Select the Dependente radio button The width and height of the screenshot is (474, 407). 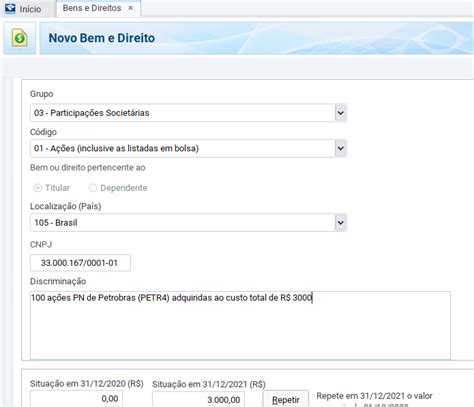[x=92, y=188]
